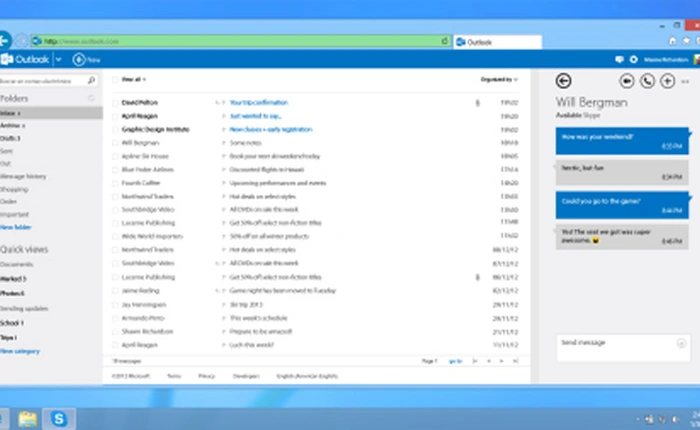
Task: Open the Just wanted to say message
Action: pos(255,116)
